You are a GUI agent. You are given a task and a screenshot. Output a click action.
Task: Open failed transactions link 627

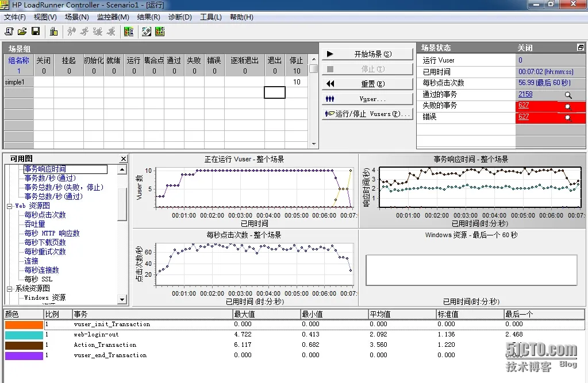click(524, 105)
